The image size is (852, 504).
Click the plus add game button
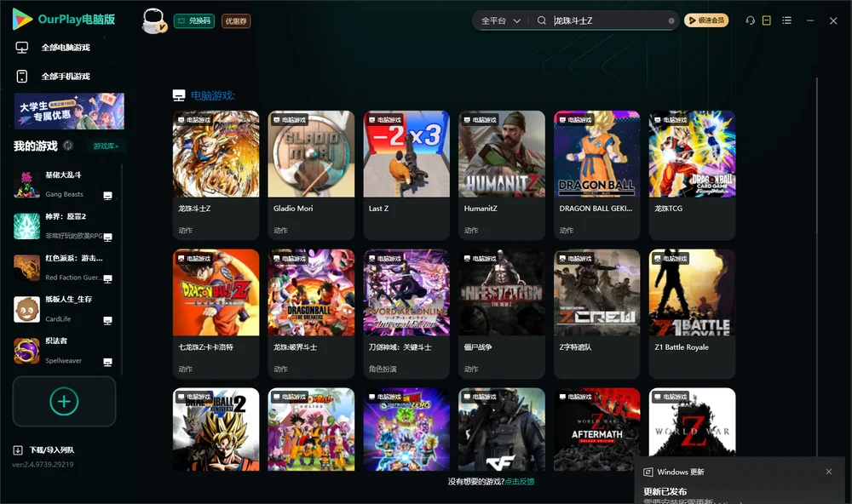(x=64, y=401)
